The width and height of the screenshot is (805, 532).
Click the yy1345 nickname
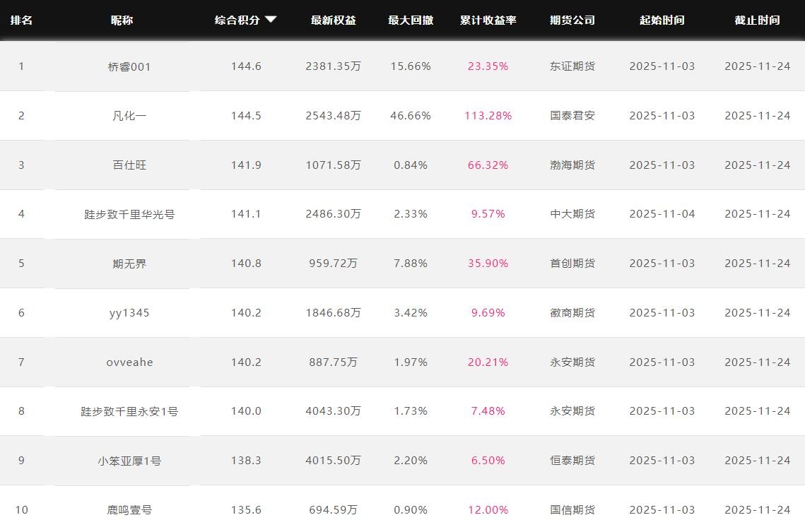coord(129,313)
